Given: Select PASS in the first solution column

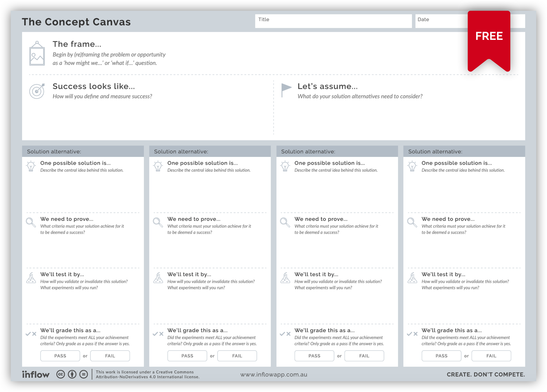Looking at the screenshot, I should pyautogui.click(x=60, y=356).
